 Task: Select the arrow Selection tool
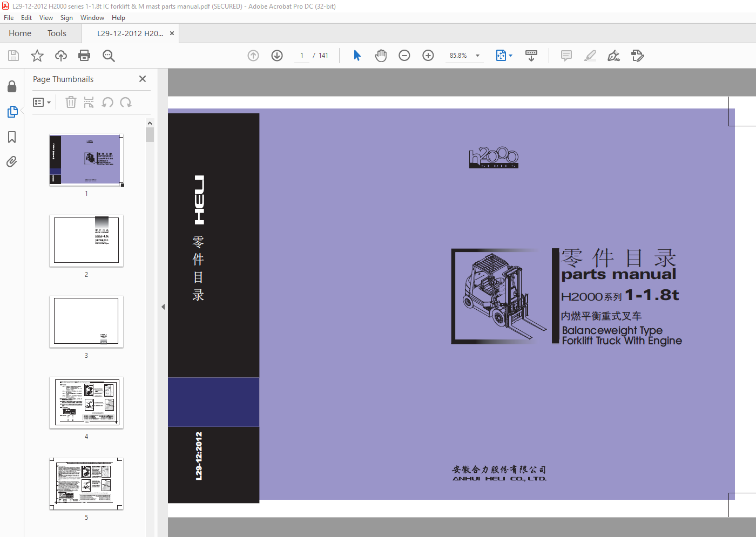pos(357,56)
